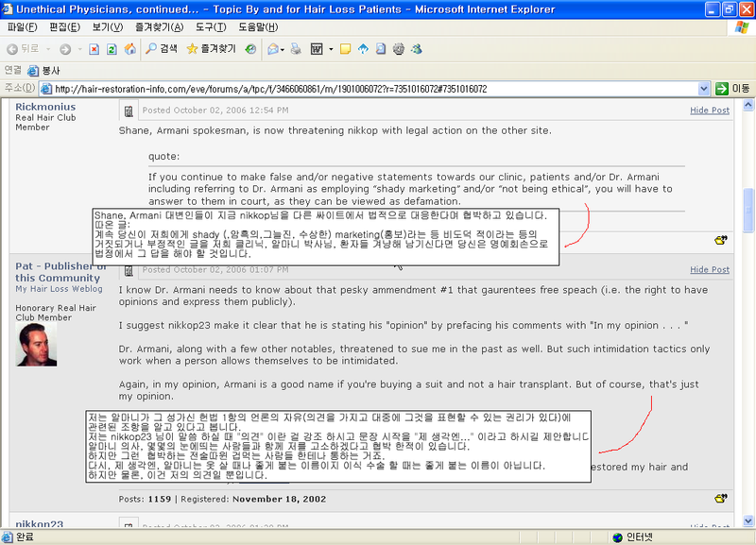
Task: Click the document page toolbar icon
Action: click(381, 49)
